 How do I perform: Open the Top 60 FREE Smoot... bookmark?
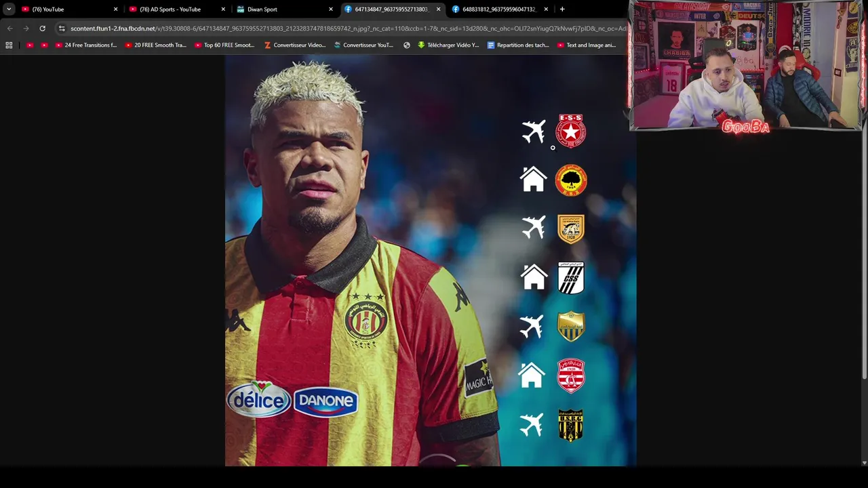click(x=224, y=45)
